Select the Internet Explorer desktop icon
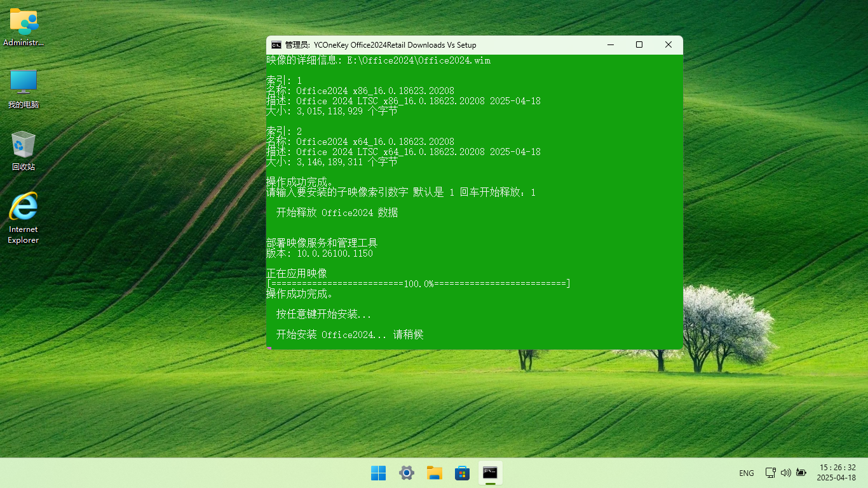The width and height of the screenshot is (868, 488). (x=24, y=218)
